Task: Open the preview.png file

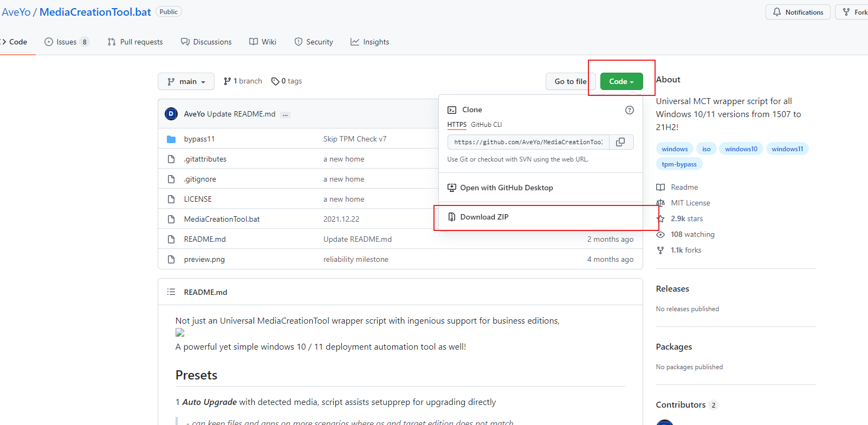Action: pyautogui.click(x=204, y=260)
